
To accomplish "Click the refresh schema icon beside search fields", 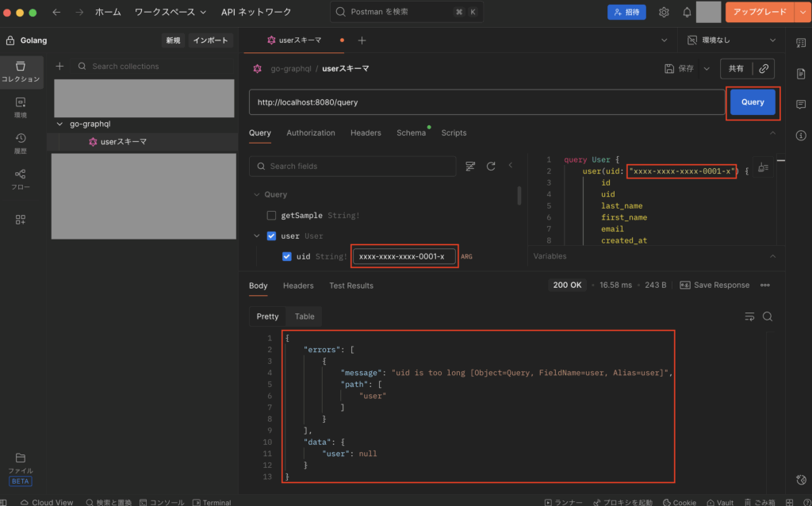I will coord(491,166).
